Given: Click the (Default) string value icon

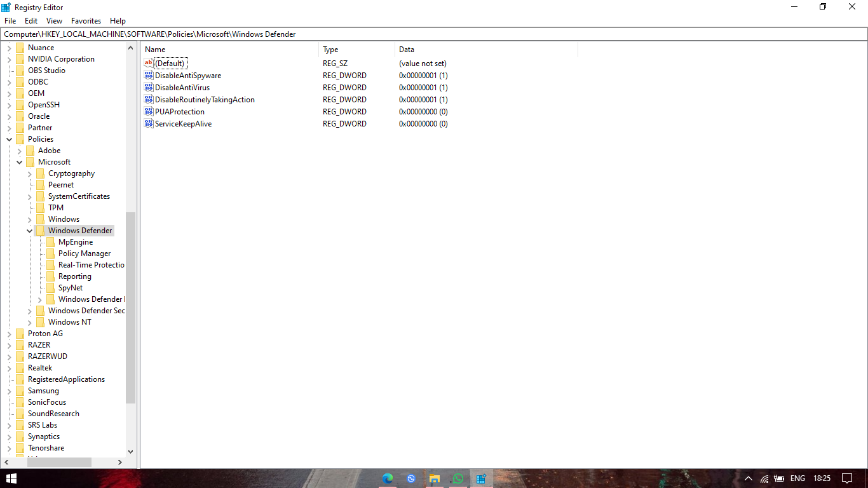Looking at the screenshot, I should pos(149,64).
